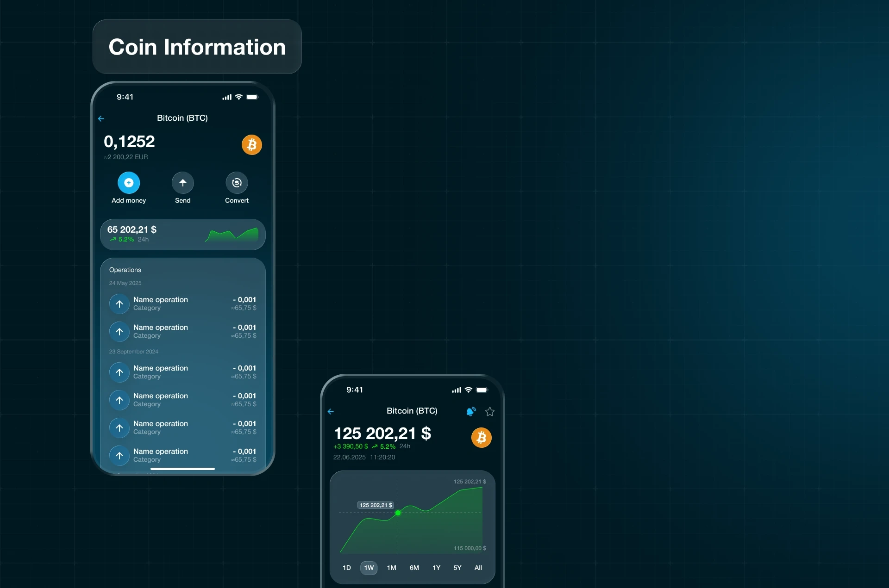Tap the orange Bitcoin logo on balance screen
The image size is (889, 588).
(x=251, y=145)
